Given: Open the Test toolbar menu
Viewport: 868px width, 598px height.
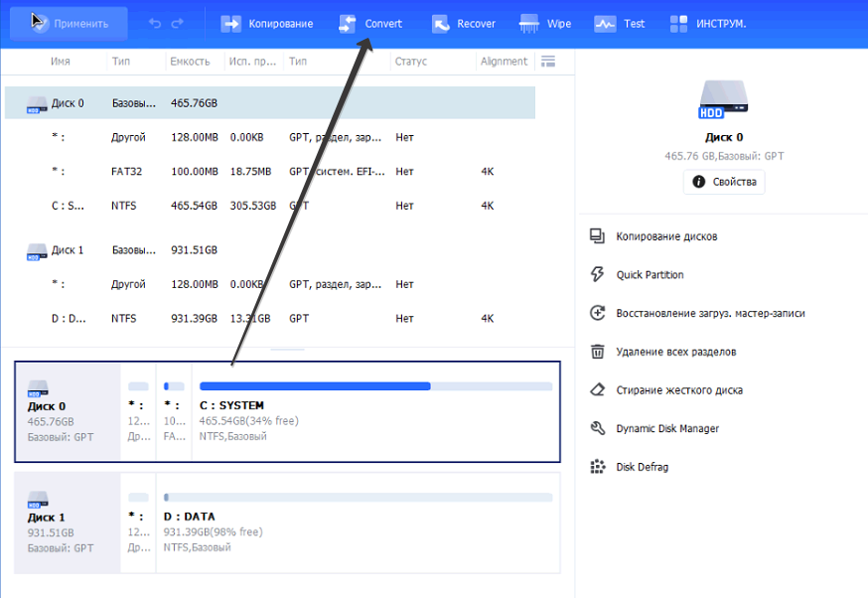Looking at the screenshot, I should (x=620, y=23).
